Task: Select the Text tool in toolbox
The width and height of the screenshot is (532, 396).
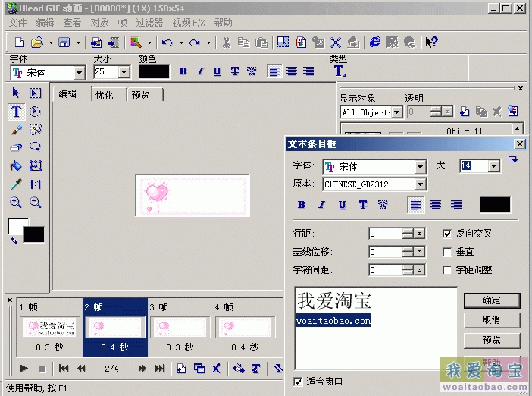Action: point(16,112)
